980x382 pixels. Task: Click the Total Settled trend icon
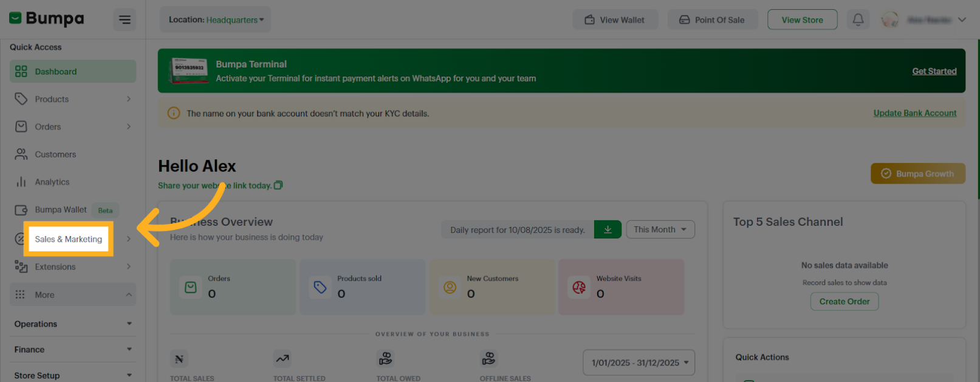(282, 359)
